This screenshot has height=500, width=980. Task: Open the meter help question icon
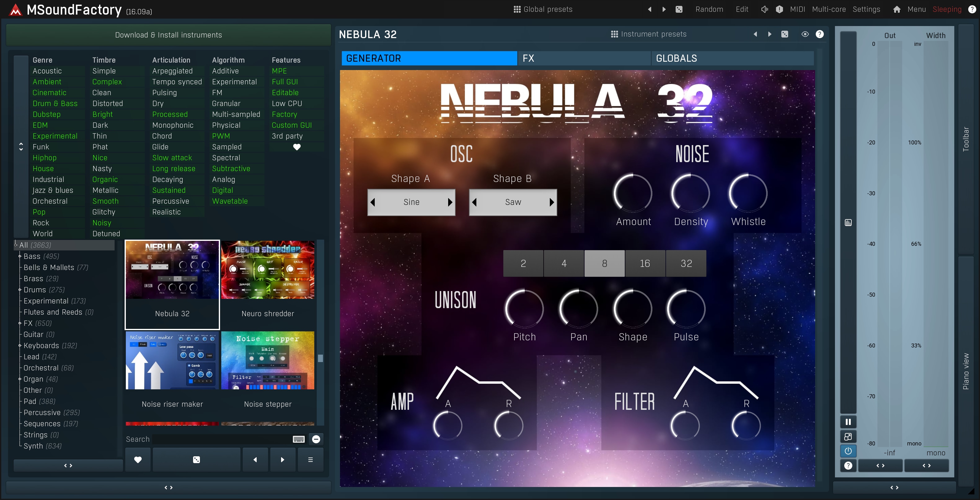(x=848, y=466)
